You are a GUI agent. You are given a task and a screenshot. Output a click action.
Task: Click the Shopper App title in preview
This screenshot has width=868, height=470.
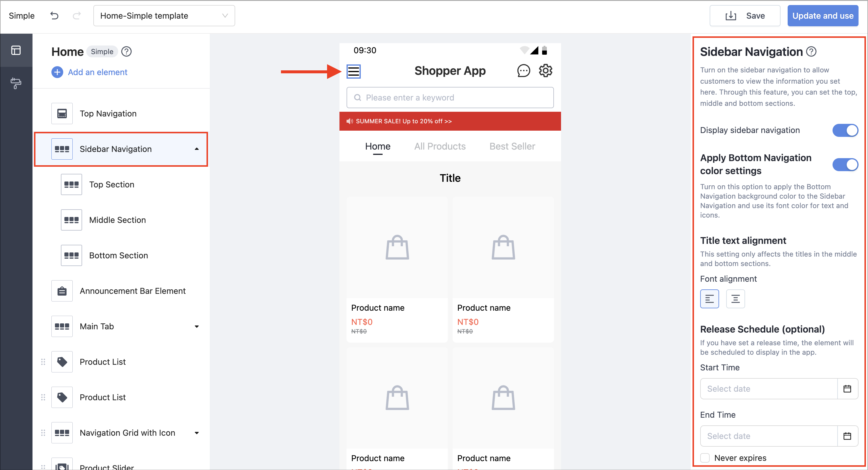450,71
